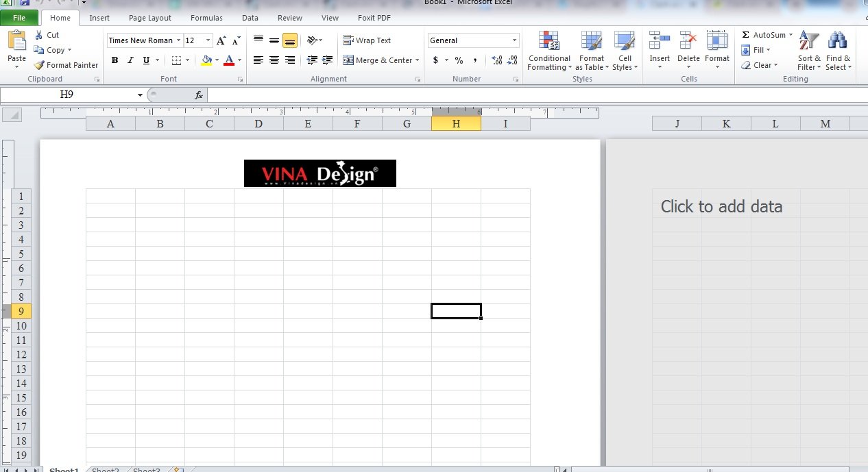868x472 pixels.
Task: Open the Fill Color dropdown arrow
Action: pyautogui.click(x=217, y=60)
